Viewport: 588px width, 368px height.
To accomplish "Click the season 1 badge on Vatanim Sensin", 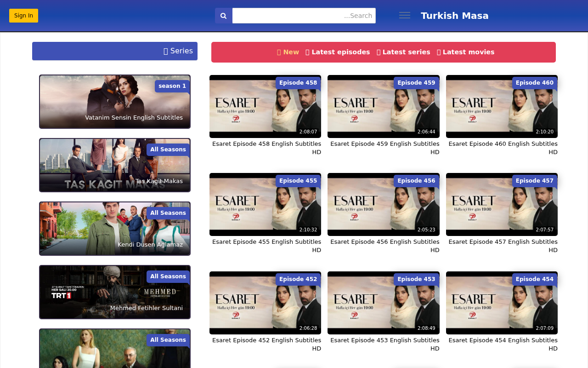I will [x=172, y=86].
